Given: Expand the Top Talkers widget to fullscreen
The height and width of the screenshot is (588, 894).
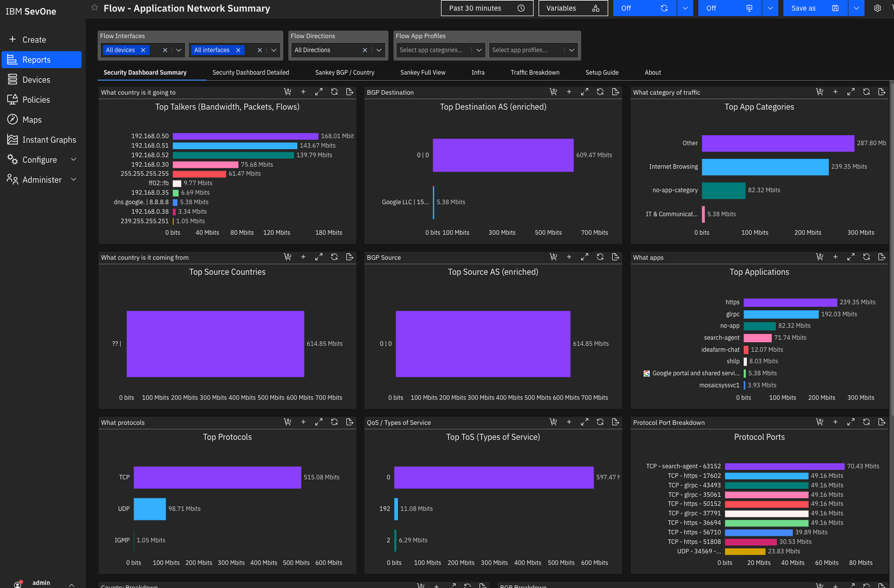Looking at the screenshot, I should [x=318, y=92].
